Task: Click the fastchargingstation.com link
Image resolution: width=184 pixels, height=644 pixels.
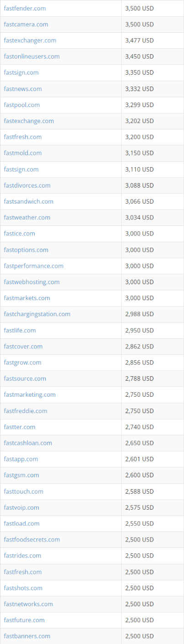Action: pos(37,314)
